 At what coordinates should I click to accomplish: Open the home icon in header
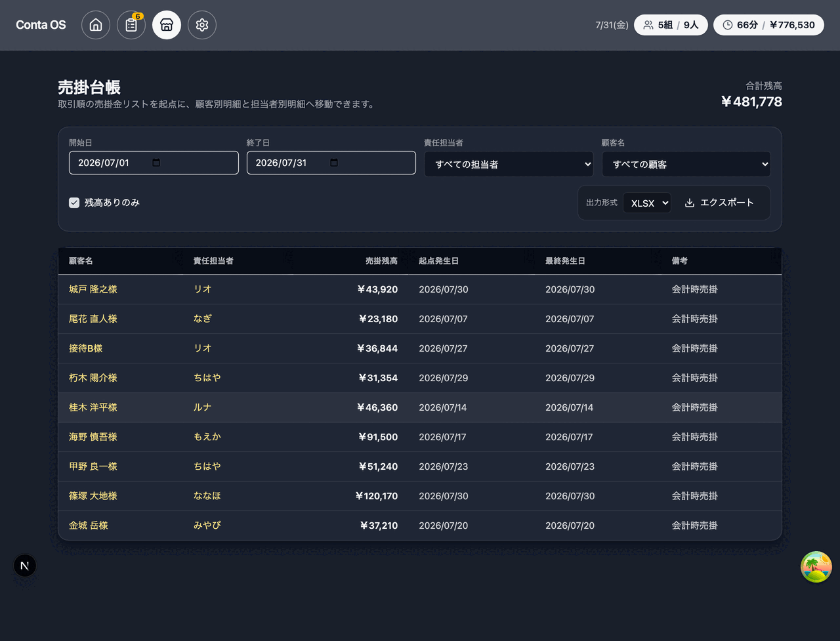point(96,25)
